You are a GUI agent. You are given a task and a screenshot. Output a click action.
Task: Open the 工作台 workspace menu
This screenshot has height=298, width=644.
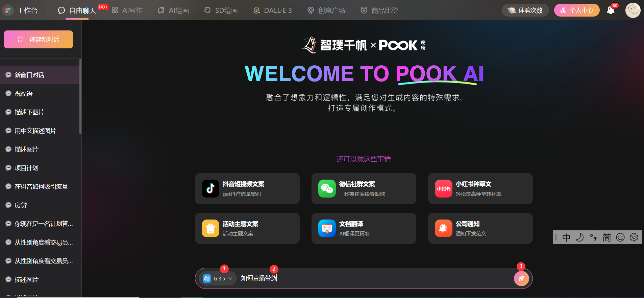(x=21, y=10)
